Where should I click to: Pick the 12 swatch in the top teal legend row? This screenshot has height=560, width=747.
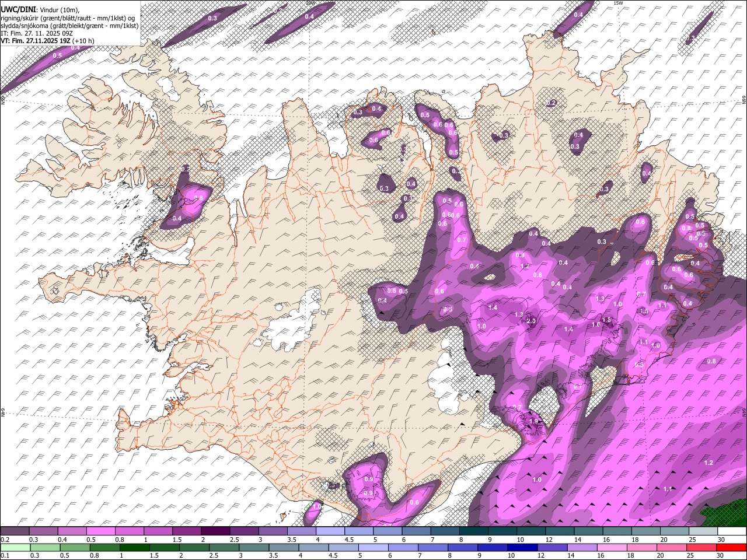point(560,531)
